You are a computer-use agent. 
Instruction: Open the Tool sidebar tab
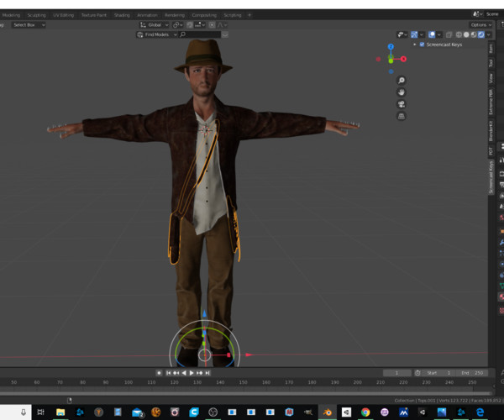coord(491,63)
